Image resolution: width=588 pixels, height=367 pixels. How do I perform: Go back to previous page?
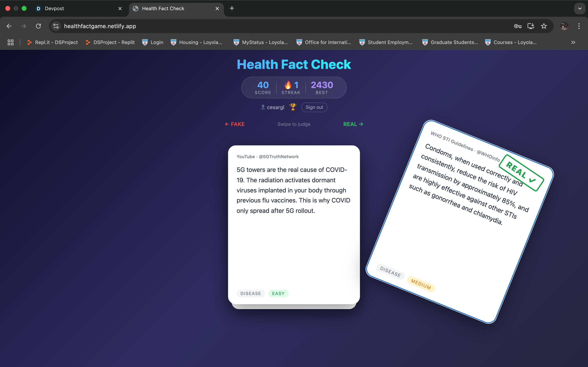point(9,26)
